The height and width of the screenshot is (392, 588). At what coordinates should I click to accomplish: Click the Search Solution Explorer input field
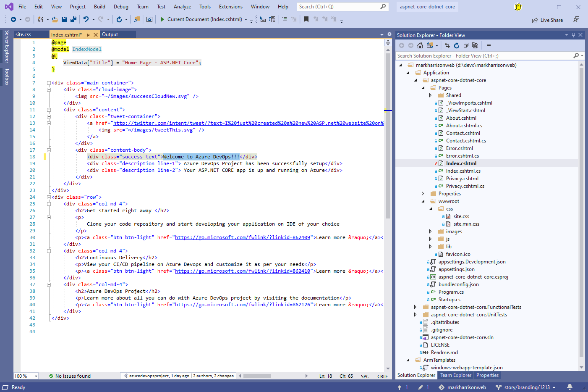pos(483,56)
